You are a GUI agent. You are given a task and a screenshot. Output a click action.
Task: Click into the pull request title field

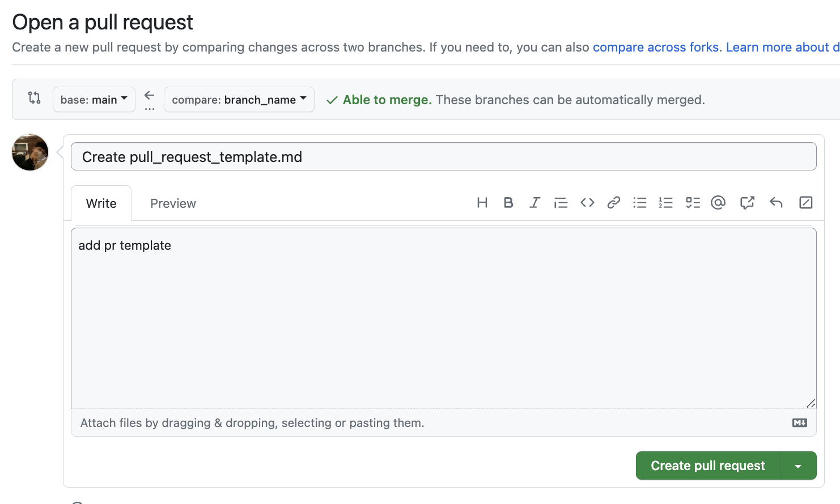pyautogui.click(x=443, y=157)
